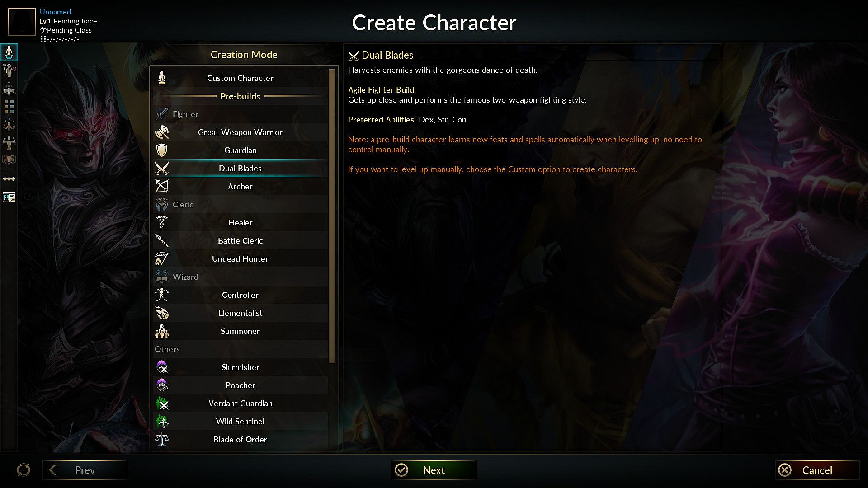Click the three-dots more step icon

tap(9, 179)
